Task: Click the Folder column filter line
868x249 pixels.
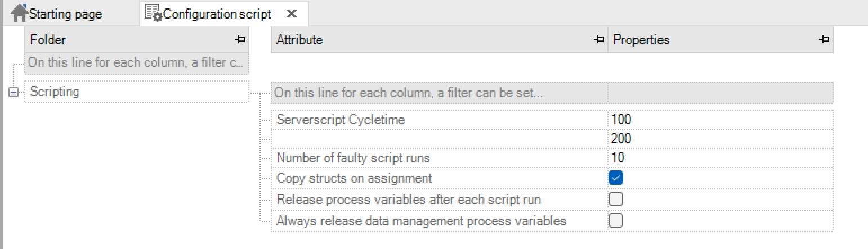Action: point(137,64)
